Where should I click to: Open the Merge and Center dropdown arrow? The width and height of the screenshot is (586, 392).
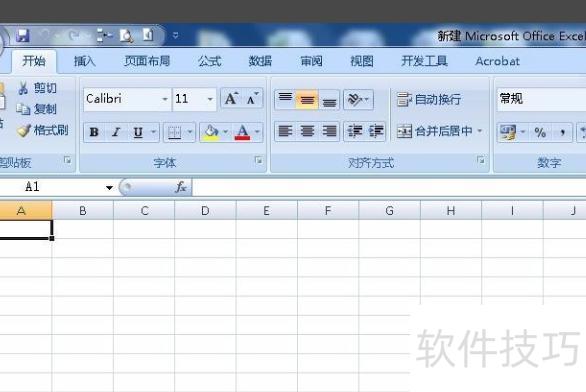point(479,132)
